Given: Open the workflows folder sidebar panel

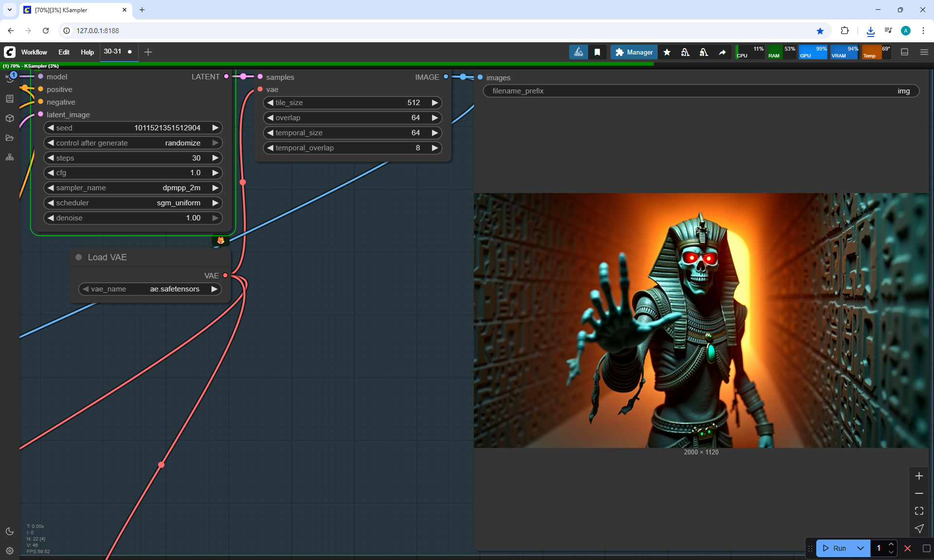Looking at the screenshot, I should click(10, 138).
